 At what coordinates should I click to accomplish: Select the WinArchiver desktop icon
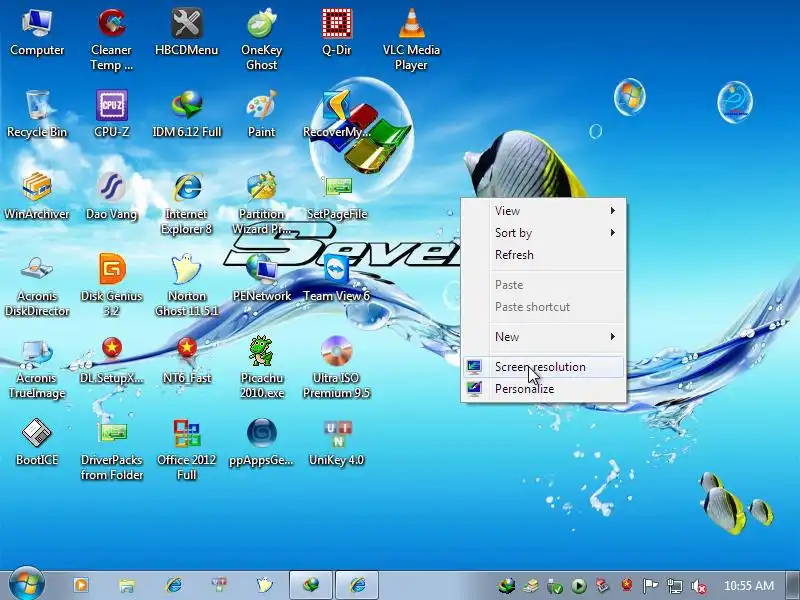pos(37,197)
